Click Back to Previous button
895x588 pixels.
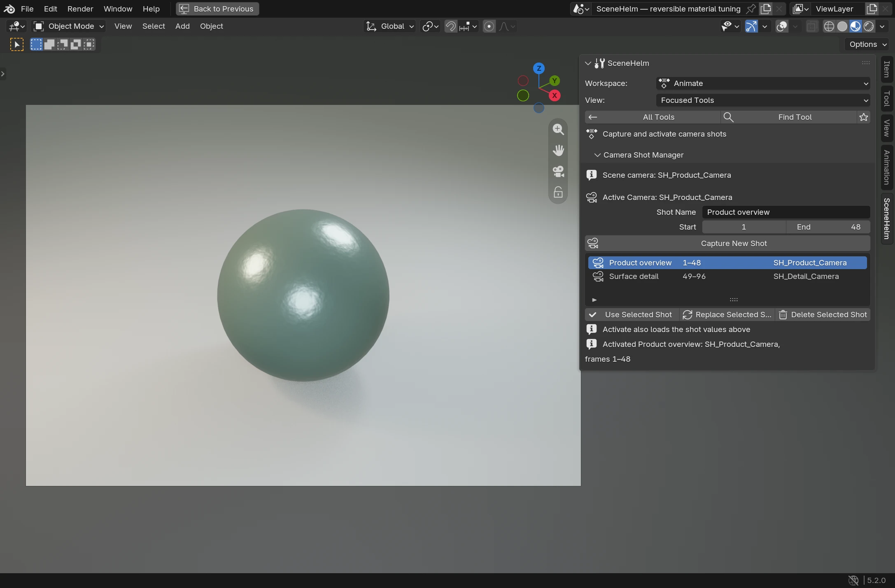click(x=217, y=9)
